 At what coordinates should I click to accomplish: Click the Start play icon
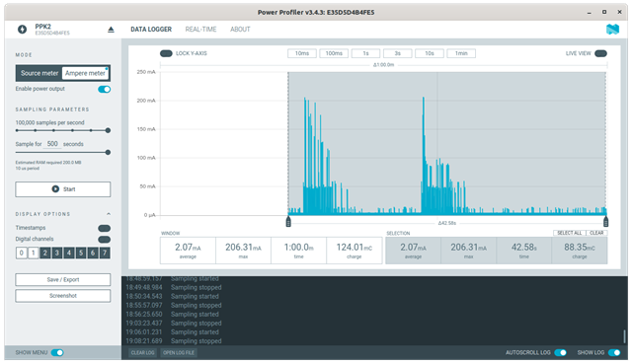pos(55,188)
